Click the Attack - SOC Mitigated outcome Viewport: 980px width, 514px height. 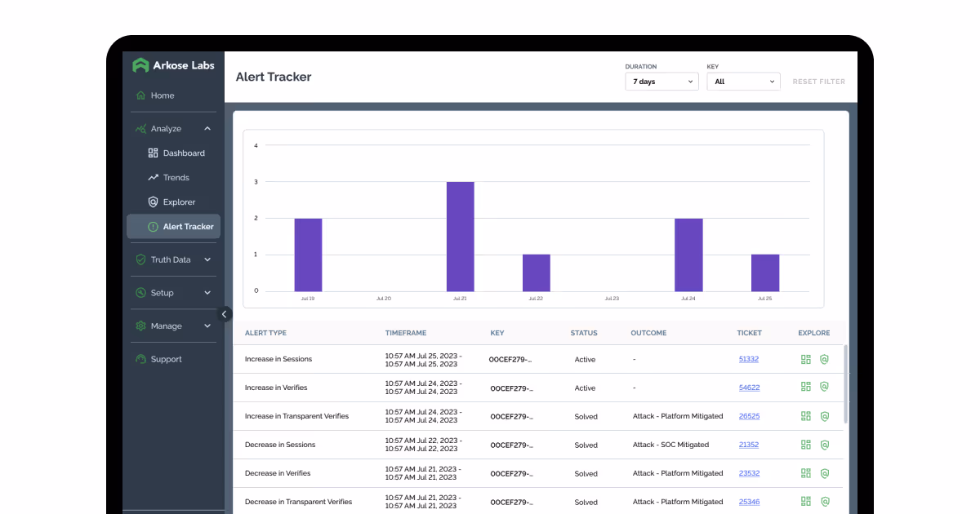point(670,445)
